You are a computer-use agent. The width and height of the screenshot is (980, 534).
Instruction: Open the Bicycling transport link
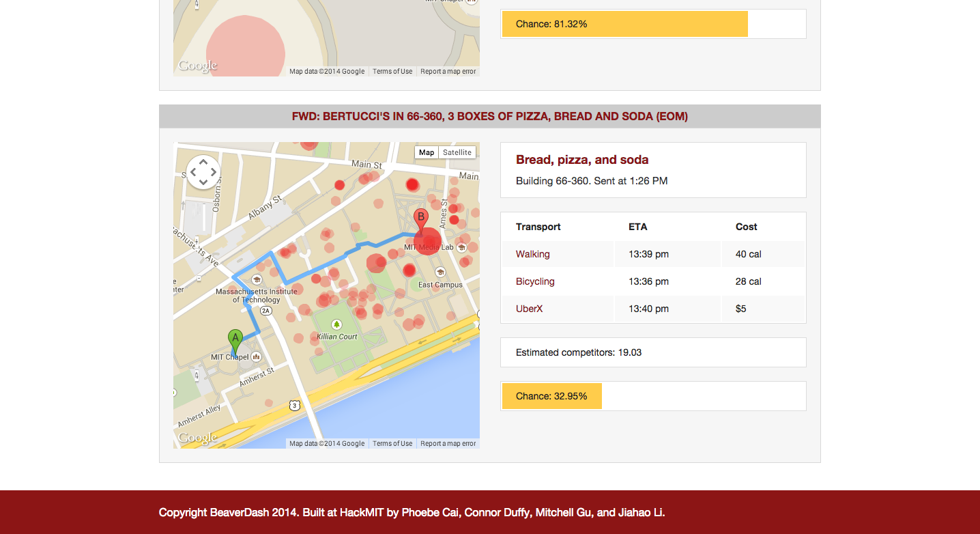[535, 281]
